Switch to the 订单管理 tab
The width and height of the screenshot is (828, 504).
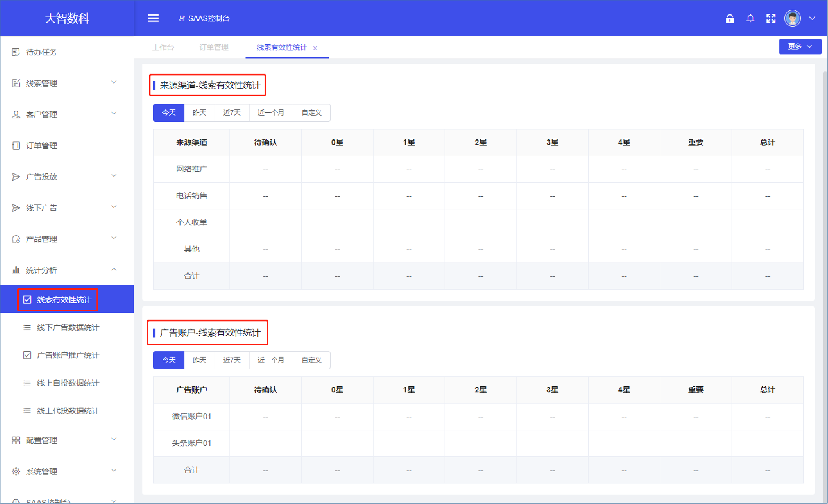(214, 47)
